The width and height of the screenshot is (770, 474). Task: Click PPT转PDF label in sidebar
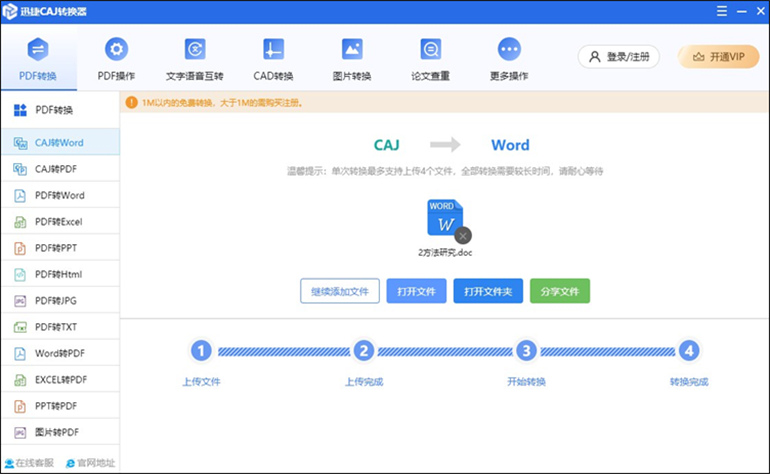(x=56, y=406)
